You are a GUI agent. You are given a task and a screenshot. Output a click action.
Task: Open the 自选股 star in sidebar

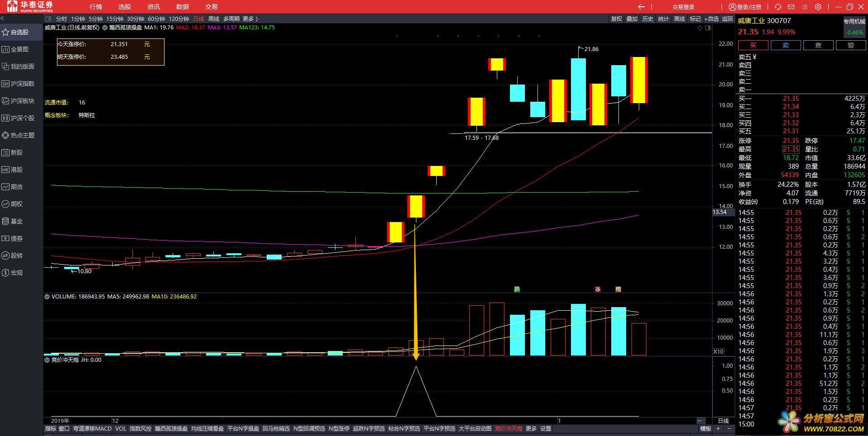pyautogui.click(x=6, y=32)
